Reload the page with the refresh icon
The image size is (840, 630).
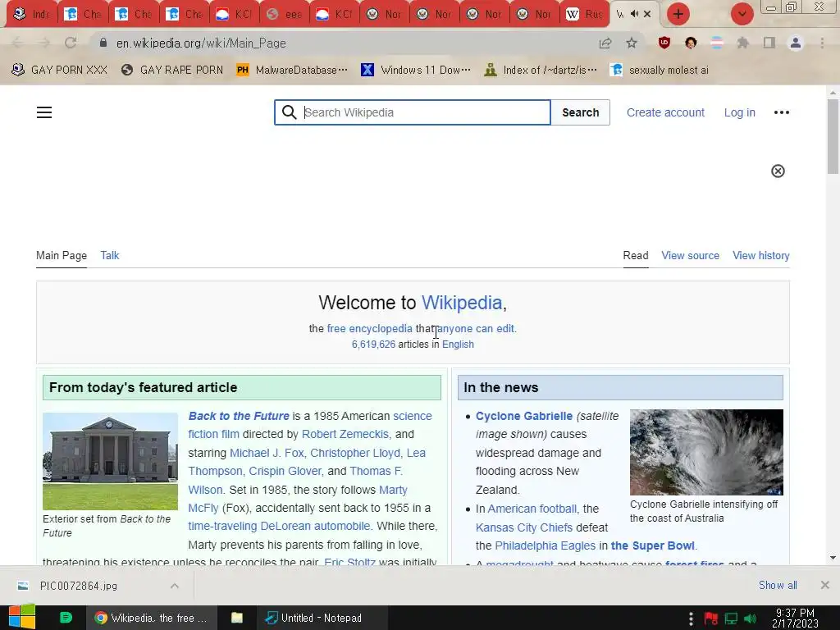(71, 43)
